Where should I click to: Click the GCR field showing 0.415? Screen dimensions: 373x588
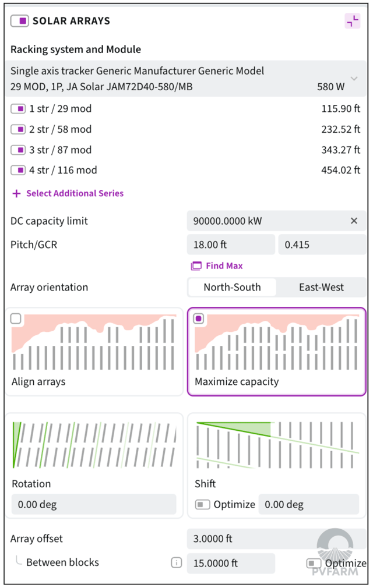click(322, 245)
